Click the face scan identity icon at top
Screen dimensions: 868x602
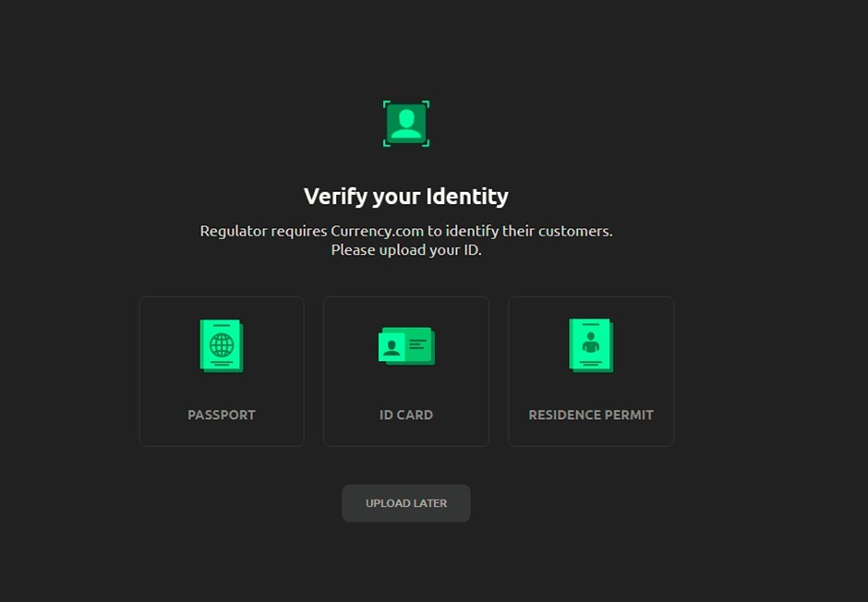pos(406,124)
